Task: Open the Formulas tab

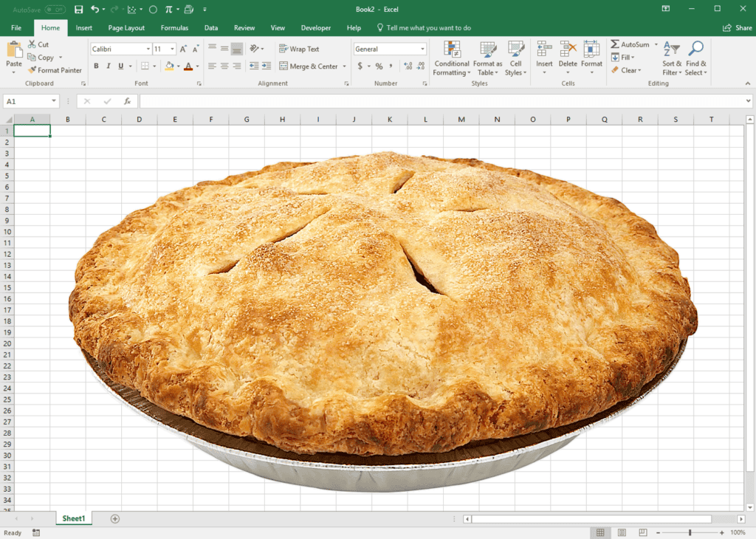Action: click(174, 28)
